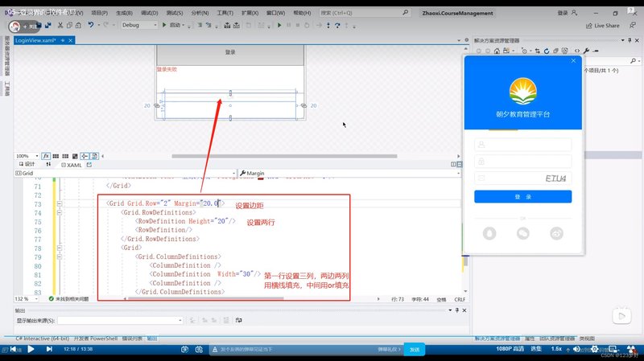The width and height of the screenshot is (644, 361).
Task: Toggle the disable project code icon
Action: coord(94,156)
